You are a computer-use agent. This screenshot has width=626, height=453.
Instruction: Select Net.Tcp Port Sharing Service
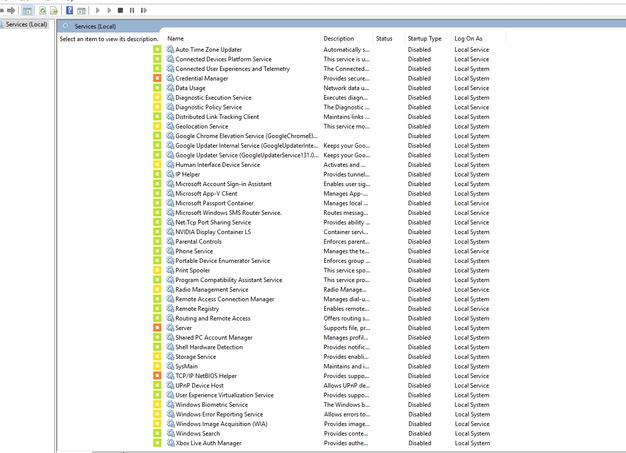click(x=213, y=222)
